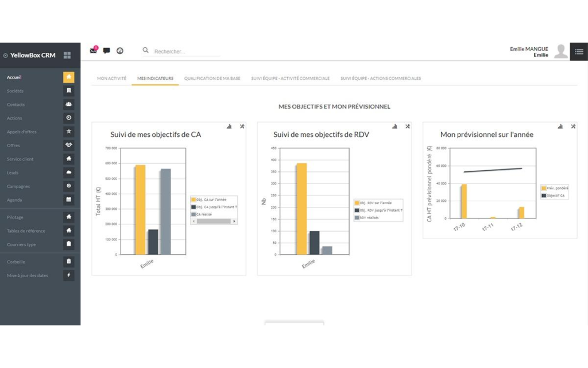The image size is (588, 368).
Task: Open the chat messages icon
Action: pyautogui.click(x=106, y=51)
